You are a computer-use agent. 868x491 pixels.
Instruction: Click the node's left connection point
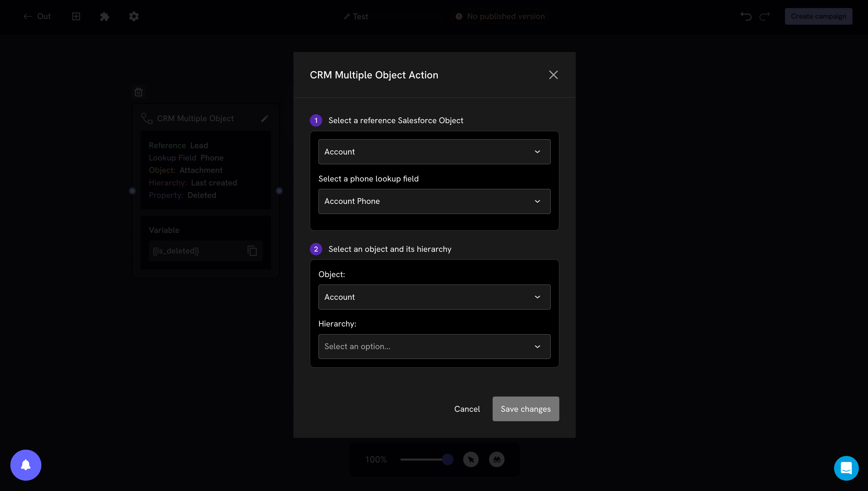132,191
